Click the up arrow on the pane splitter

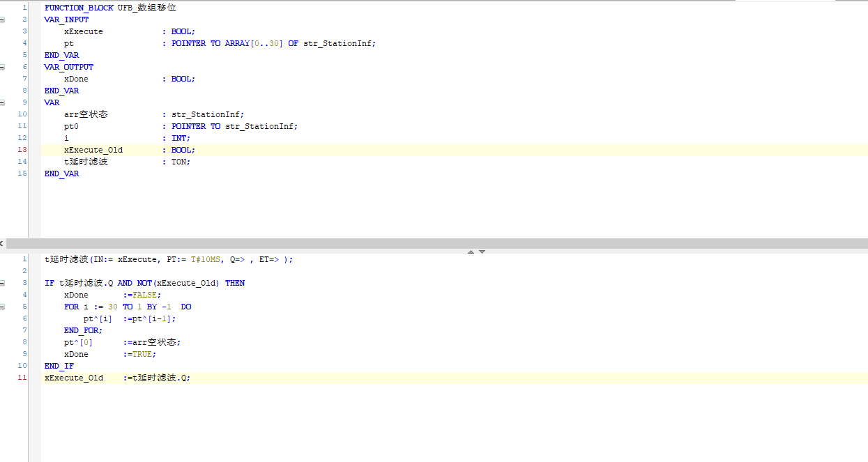click(x=471, y=252)
